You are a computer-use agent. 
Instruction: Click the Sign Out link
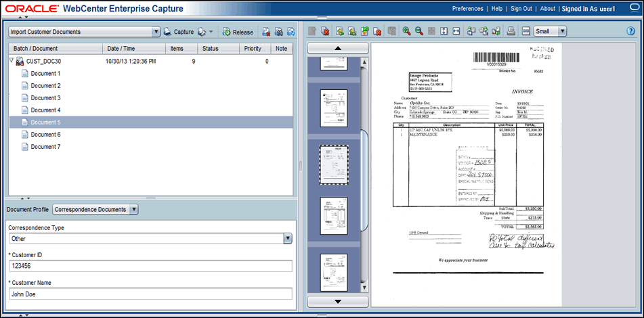[x=521, y=9]
